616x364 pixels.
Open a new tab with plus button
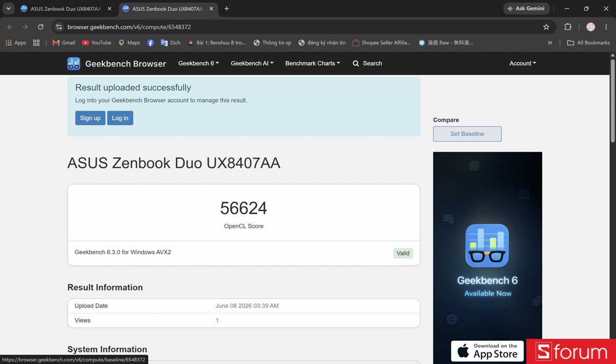226,8
